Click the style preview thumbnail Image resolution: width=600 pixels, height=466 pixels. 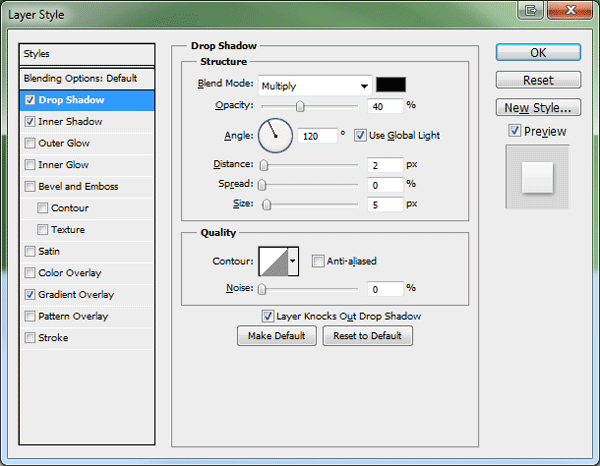point(538,177)
